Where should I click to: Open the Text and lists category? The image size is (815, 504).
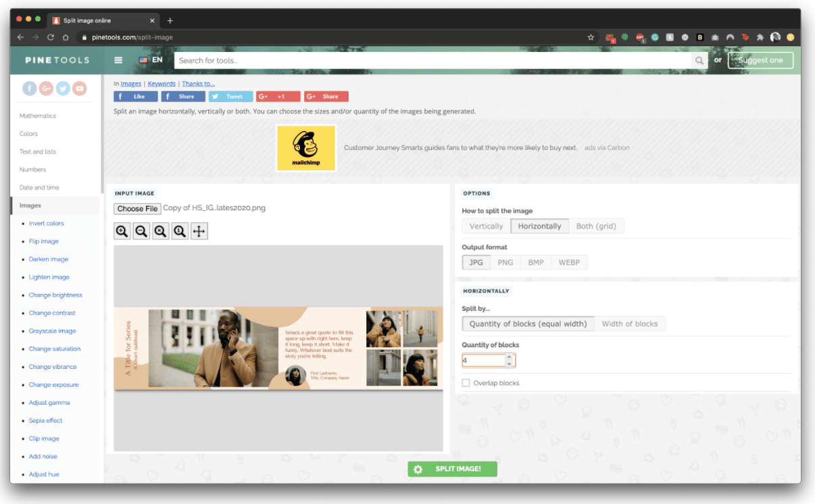(38, 152)
